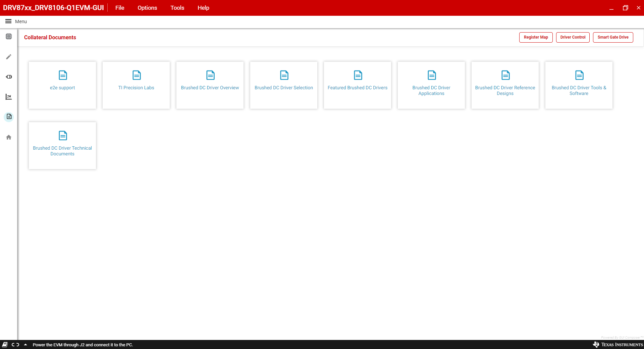The image size is (644, 349).
Task: Click the Reference Designs document icon
Action: click(505, 75)
